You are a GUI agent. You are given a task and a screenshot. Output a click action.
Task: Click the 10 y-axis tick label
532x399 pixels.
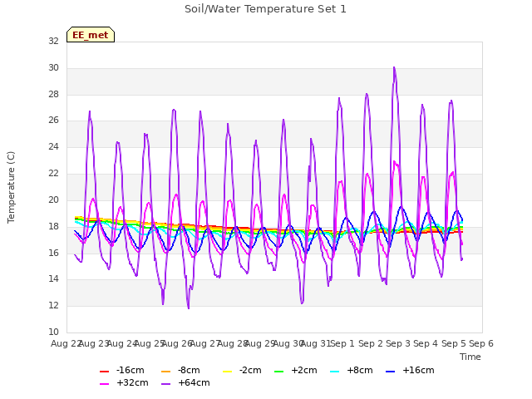pyautogui.click(x=53, y=332)
